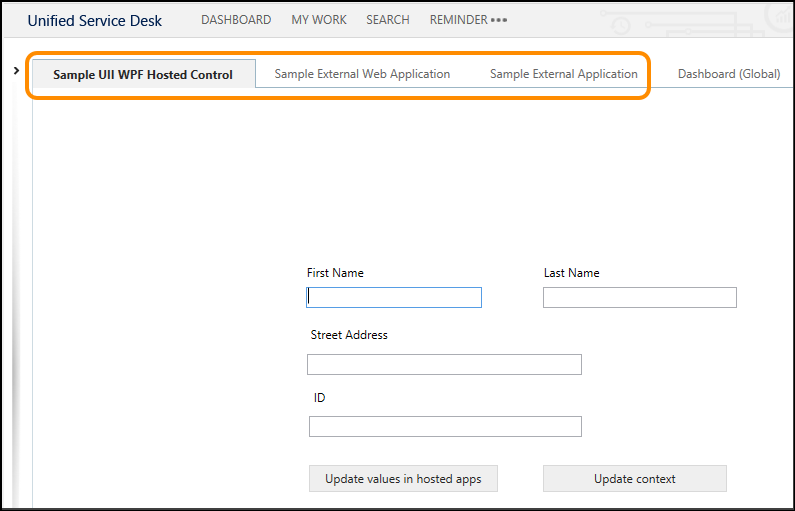Screen dimensions: 795x511
Task: Open the Sample External Application tab
Action: click(564, 74)
